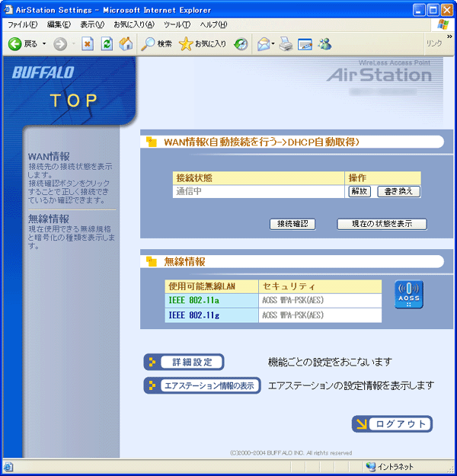
Task: Click the IE page icon in the title bar
Action: coord(8,10)
